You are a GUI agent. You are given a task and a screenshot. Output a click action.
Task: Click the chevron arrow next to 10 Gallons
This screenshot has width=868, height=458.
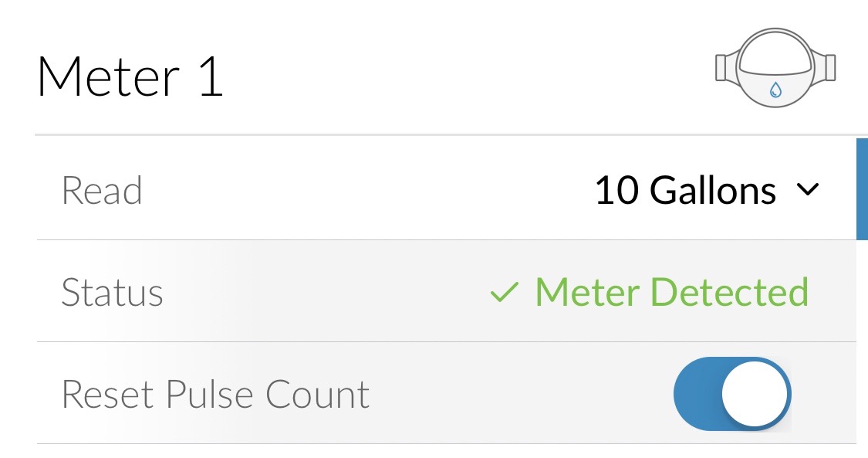[x=806, y=190]
